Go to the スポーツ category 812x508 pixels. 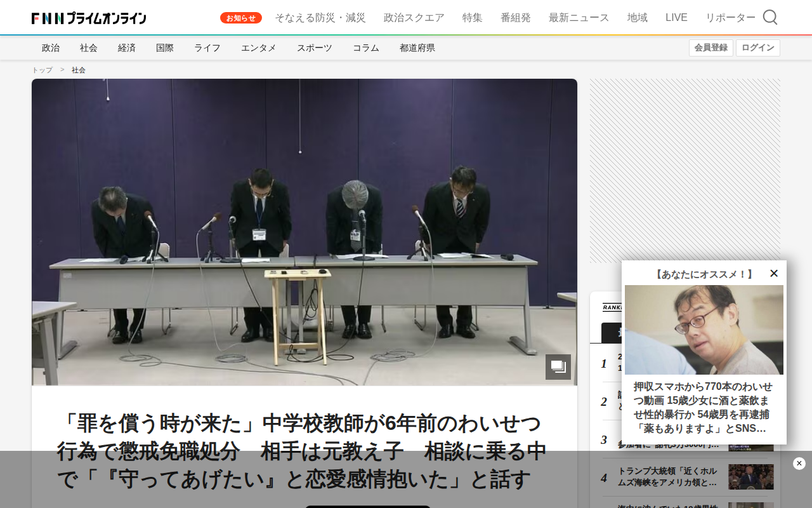pyautogui.click(x=315, y=48)
